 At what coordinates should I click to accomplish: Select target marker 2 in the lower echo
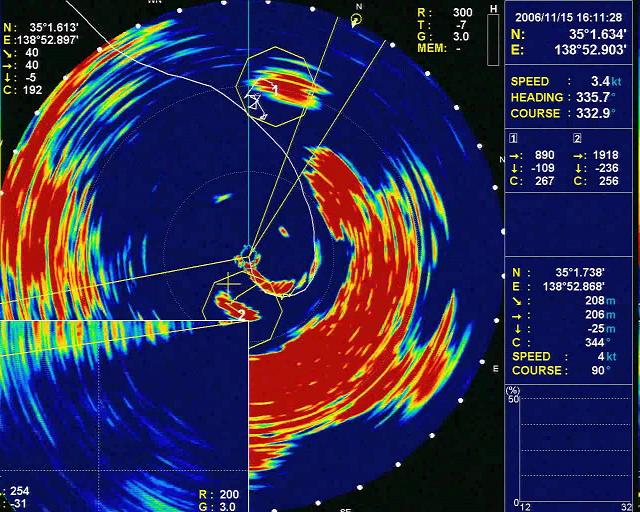242,314
